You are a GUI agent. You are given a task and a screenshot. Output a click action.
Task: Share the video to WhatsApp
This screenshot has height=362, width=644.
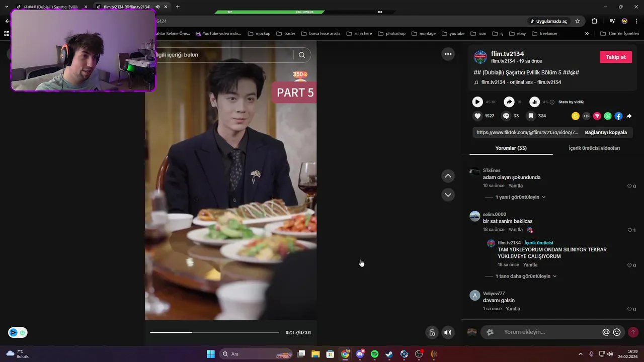608,116
